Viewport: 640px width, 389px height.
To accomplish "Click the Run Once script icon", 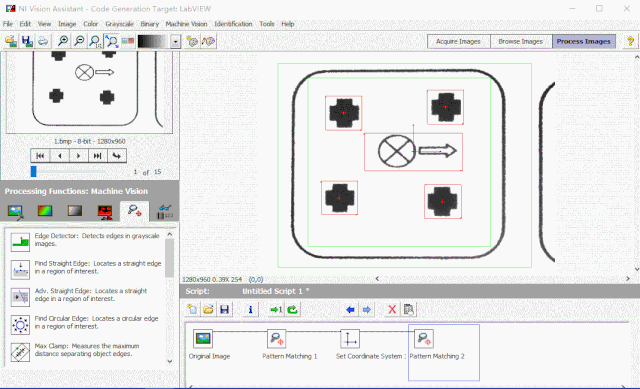I will coord(276,309).
